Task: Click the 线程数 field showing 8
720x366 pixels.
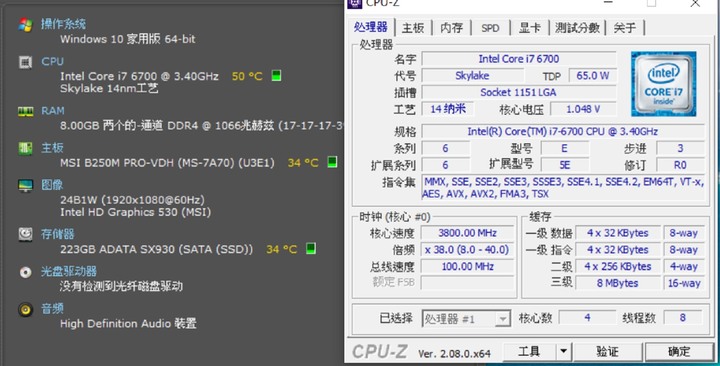Action: (x=683, y=318)
